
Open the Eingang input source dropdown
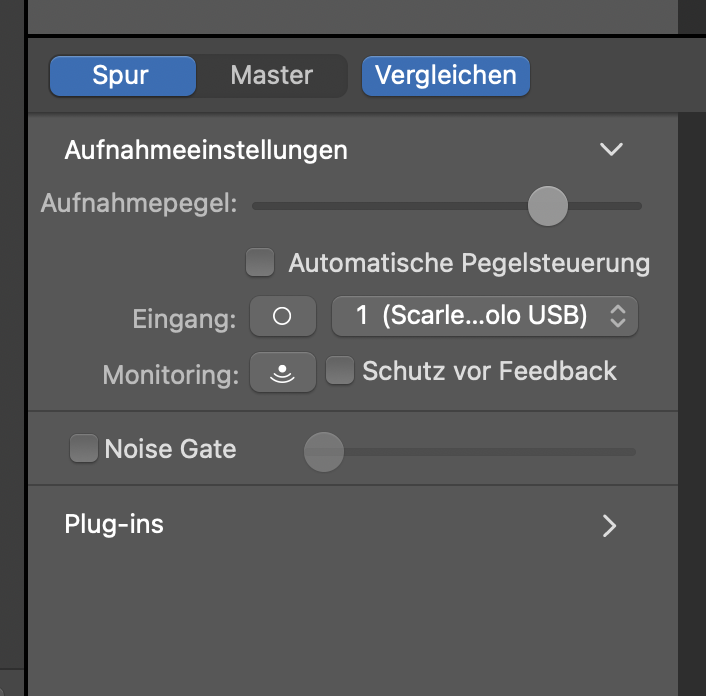pos(484,316)
